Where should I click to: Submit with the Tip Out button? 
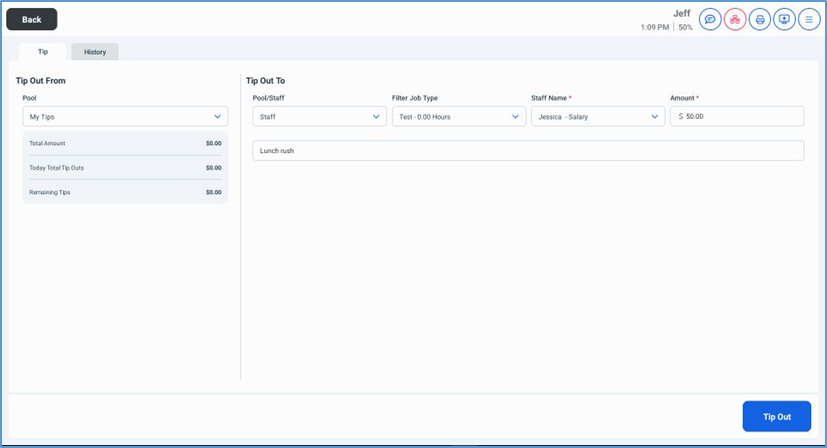click(x=776, y=417)
